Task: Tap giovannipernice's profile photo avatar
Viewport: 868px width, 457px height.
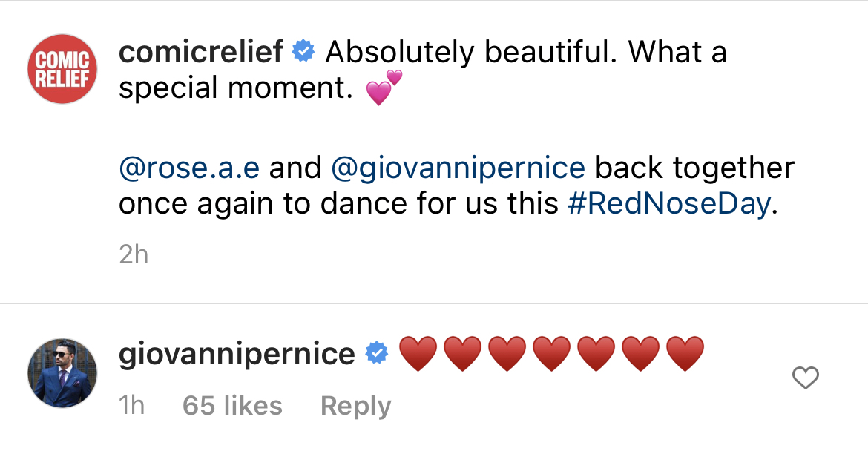Action: pos(63,374)
